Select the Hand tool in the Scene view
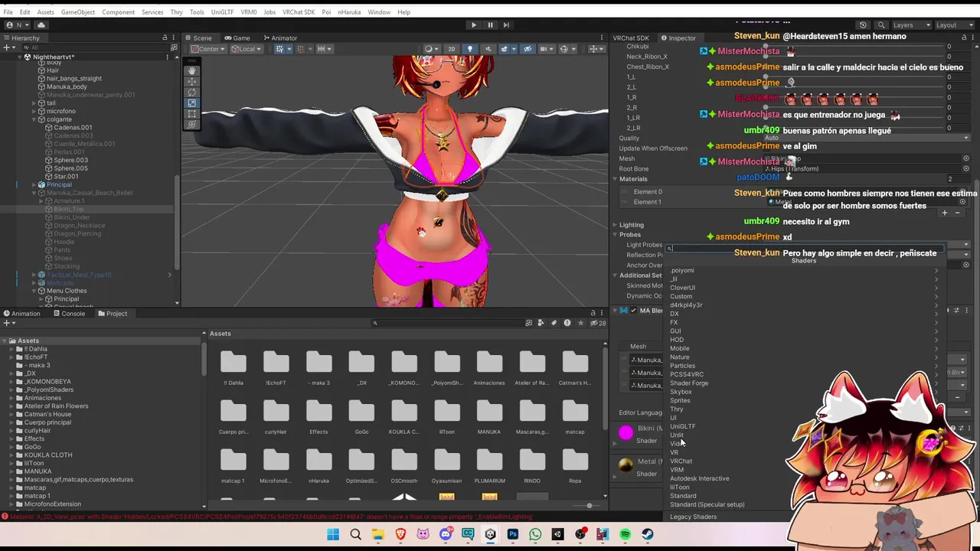 (x=191, y=70)
